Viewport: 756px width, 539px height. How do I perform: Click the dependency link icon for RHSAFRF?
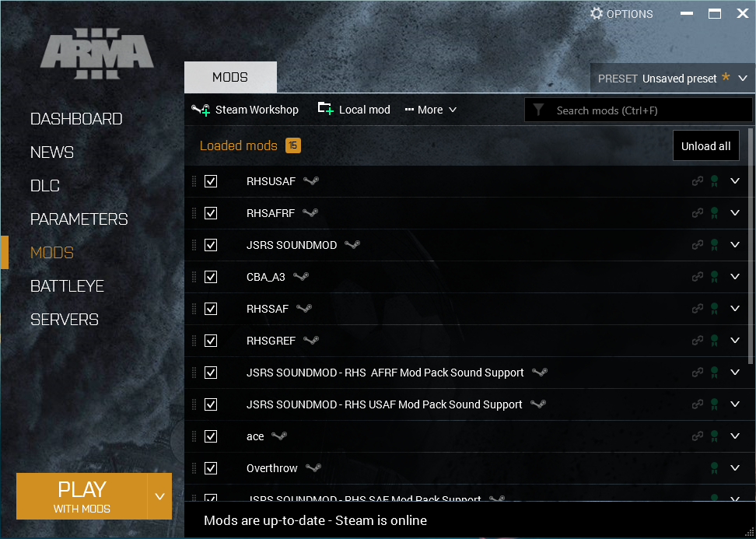[698, 213]
